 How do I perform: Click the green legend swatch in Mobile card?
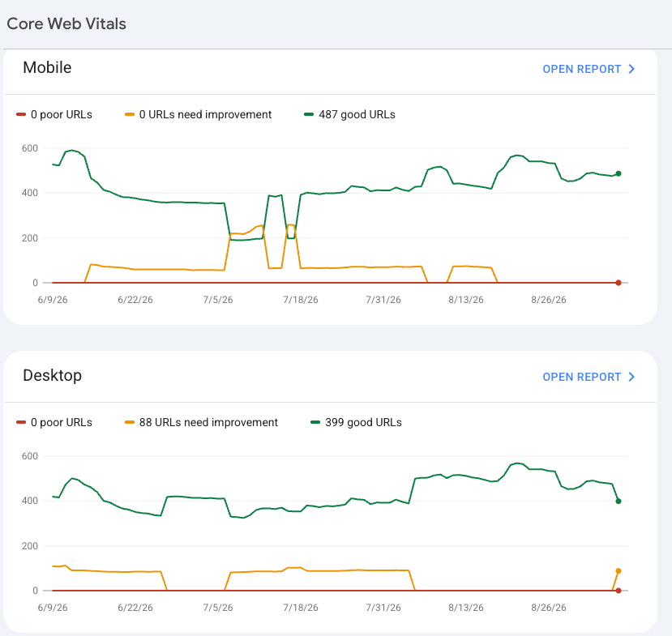(309, 114)
